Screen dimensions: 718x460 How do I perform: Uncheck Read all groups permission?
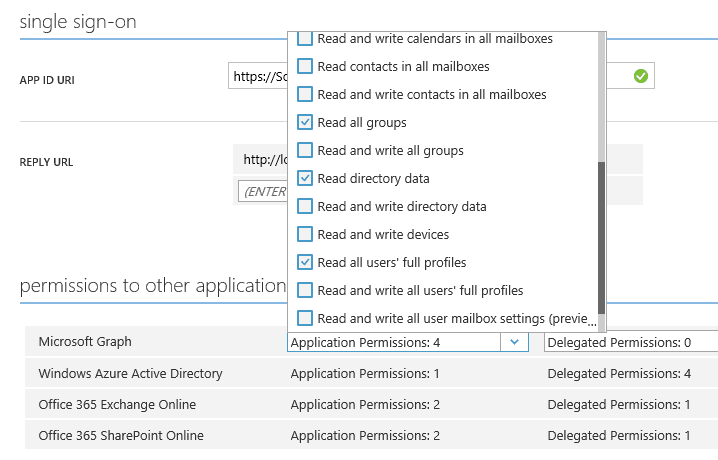[305, 122]
